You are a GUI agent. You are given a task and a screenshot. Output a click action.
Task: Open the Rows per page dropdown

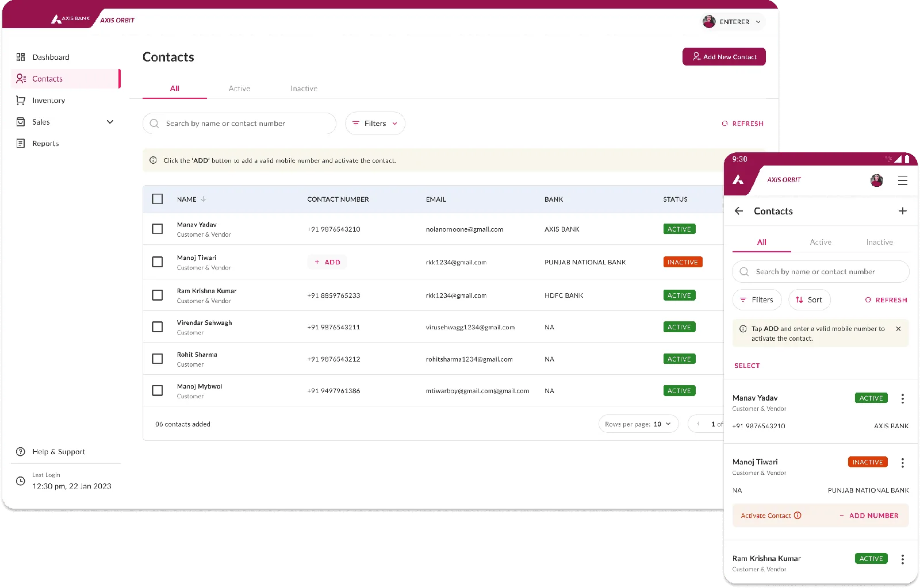[x=638, y=424]
